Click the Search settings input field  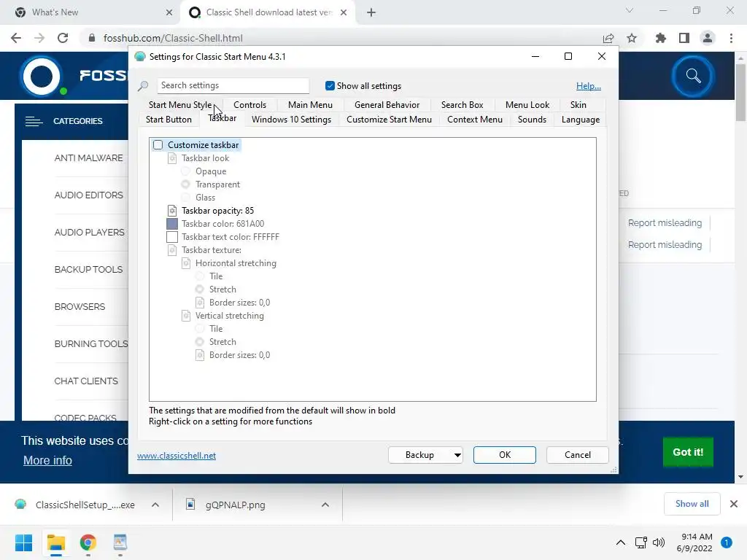233,86
